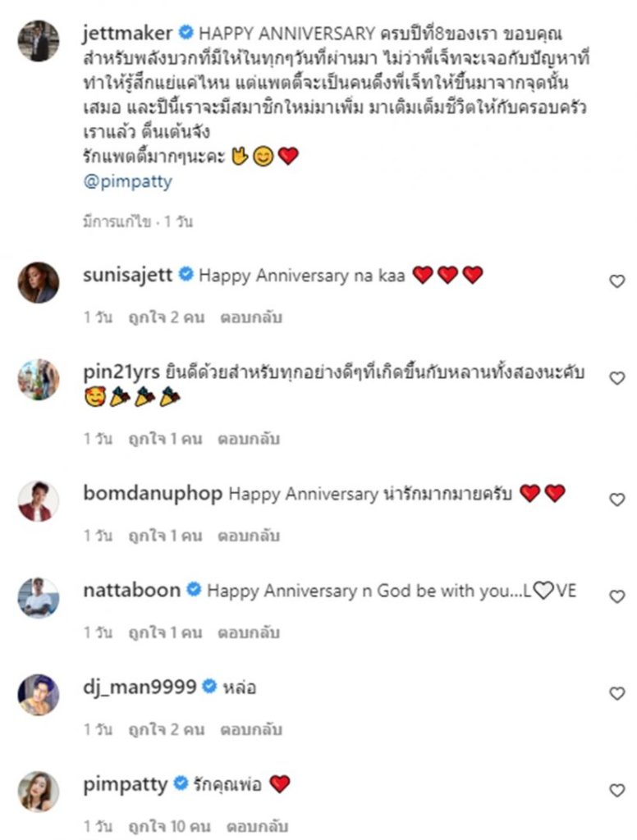The width and height of the screenshot is (637, 840).
Task: Visit the dj_man9999 profile name
Action: (140, 687)
